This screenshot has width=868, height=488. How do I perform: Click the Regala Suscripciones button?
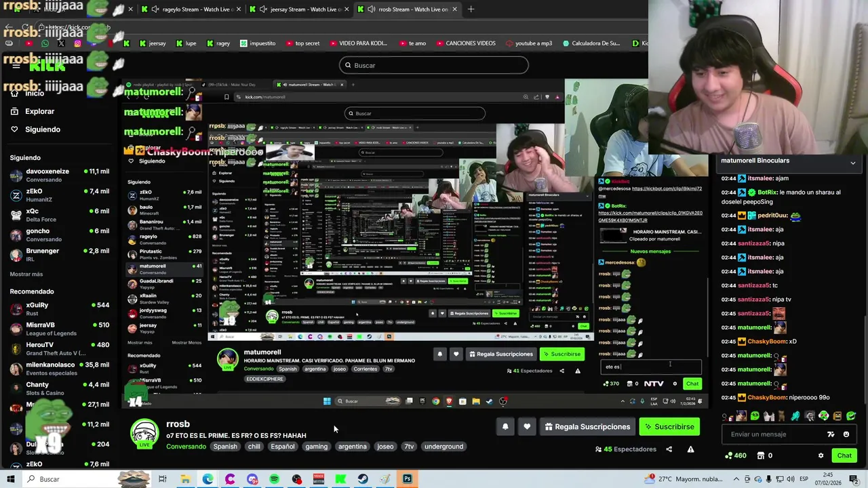click(587, 426)
